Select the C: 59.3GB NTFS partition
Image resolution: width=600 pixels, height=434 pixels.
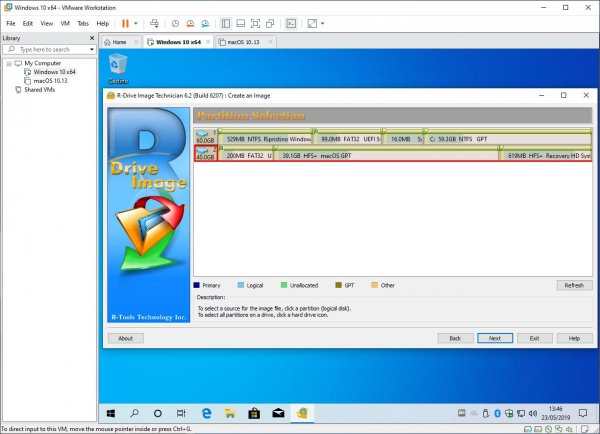(x=507, y=137)
